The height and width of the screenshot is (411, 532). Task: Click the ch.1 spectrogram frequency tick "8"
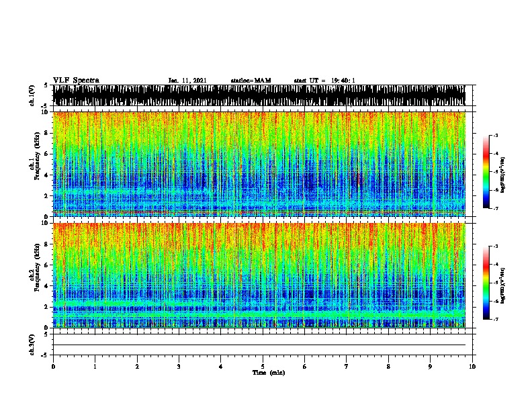tap(46, 133)
